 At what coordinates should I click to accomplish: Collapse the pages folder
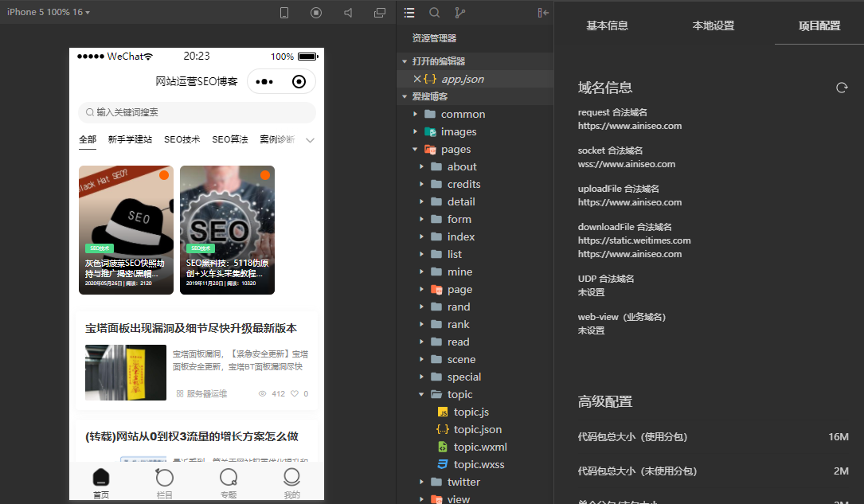[x=414, y=149]
